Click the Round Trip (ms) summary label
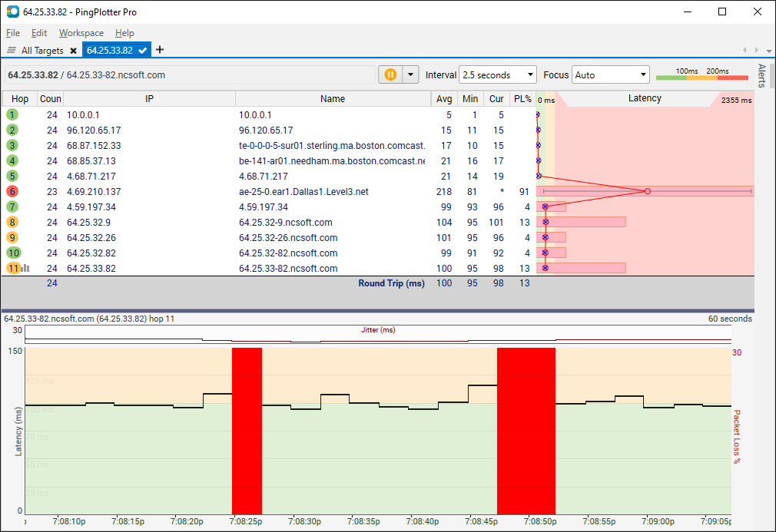The image size is (776, 532). pos(392,283)
